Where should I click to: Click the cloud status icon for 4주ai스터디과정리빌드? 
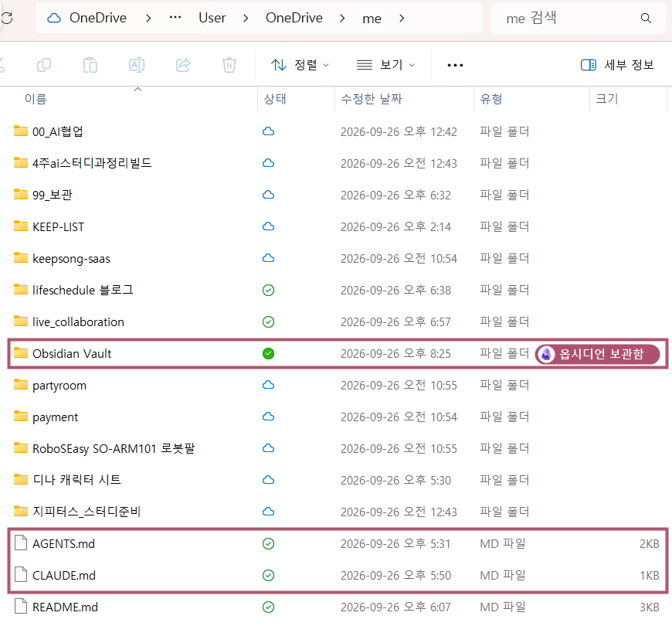coord(268,163)
